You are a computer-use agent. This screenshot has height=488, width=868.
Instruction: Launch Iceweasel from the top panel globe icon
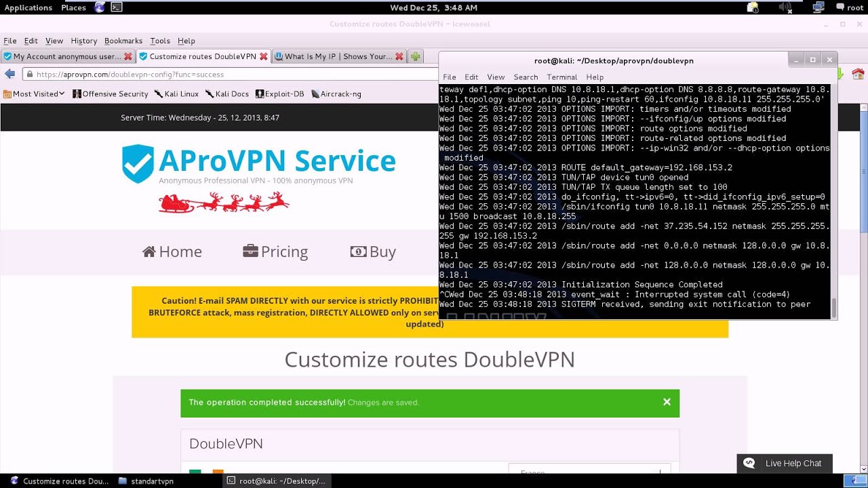[x=100, y=7]
